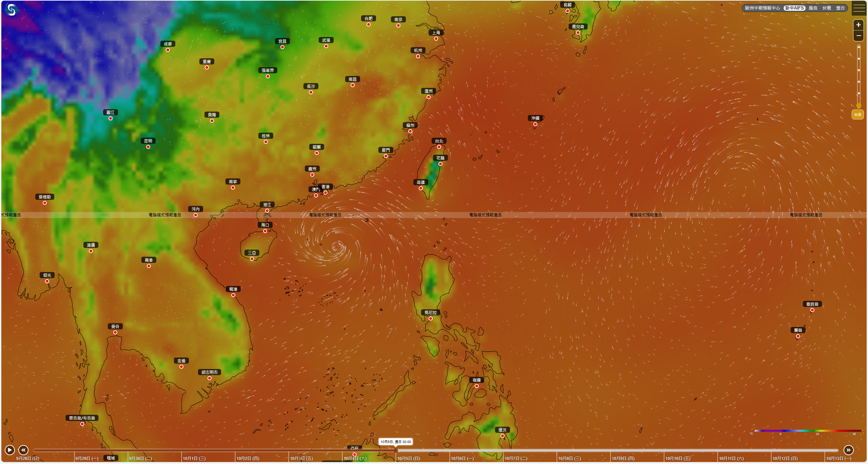
Task: Click the fast-forward double-arrow button
Action: [x=848, y=450]
